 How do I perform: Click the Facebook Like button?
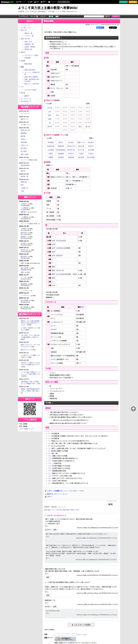[100, 27]
